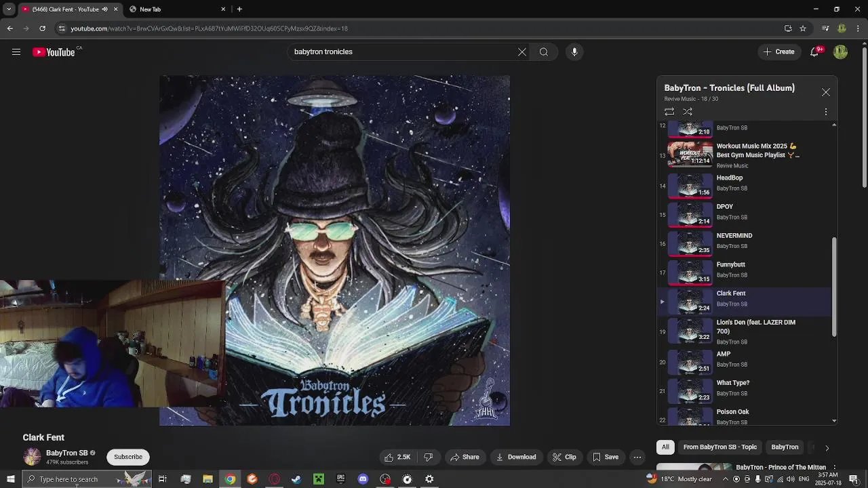Viewport: 868px width, 488px height.
Task: Clear the search box text
Action: [522, 52]
